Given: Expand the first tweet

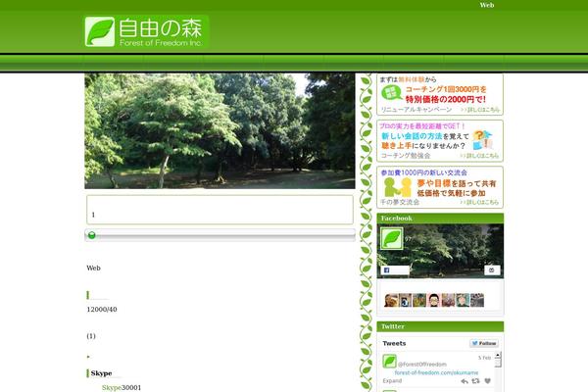Looking at the screenshot, I should click(392, 381).
